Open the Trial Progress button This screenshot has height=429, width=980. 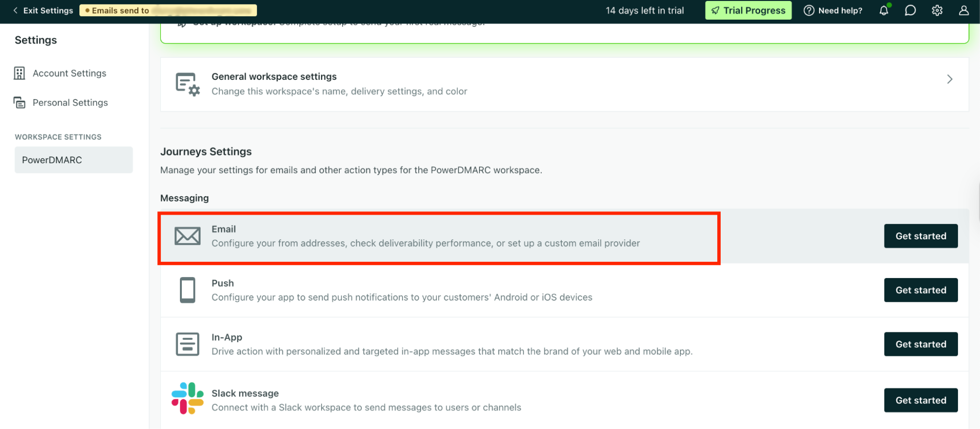point(748,10)
